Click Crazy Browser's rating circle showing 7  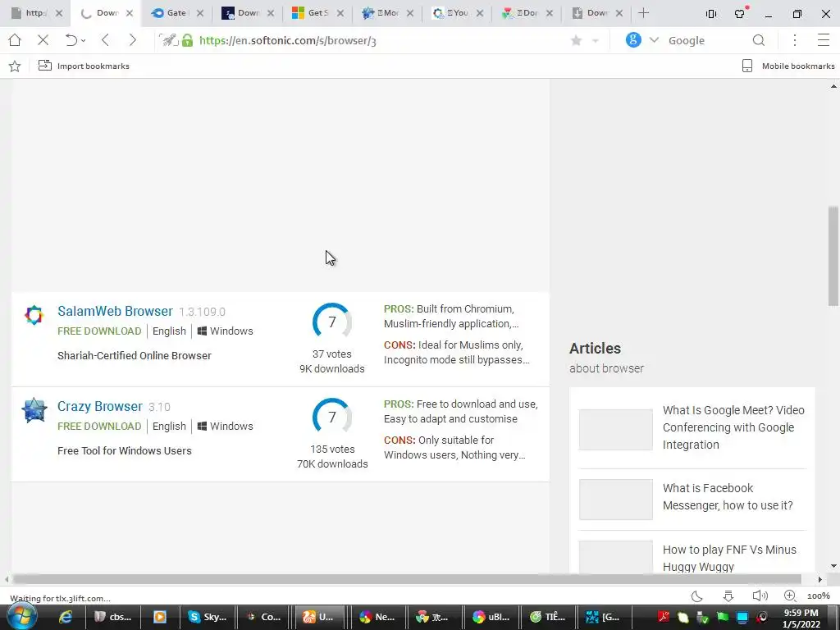pyautogui.click(x=332, y=417)
